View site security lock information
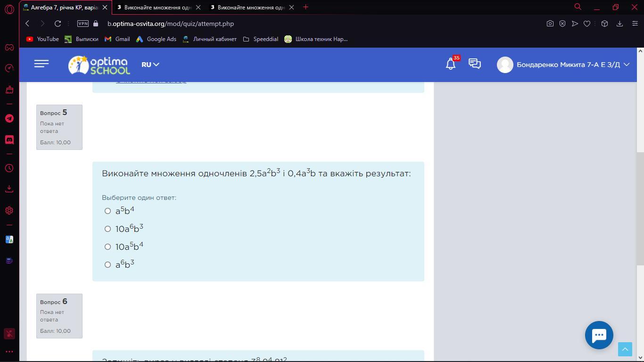 tap(96, 24)
